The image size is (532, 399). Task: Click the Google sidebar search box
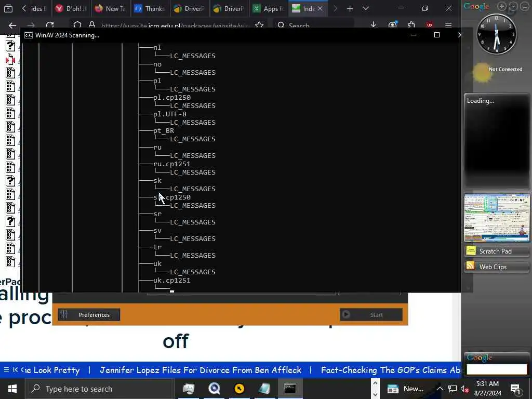tap(497, 369)
